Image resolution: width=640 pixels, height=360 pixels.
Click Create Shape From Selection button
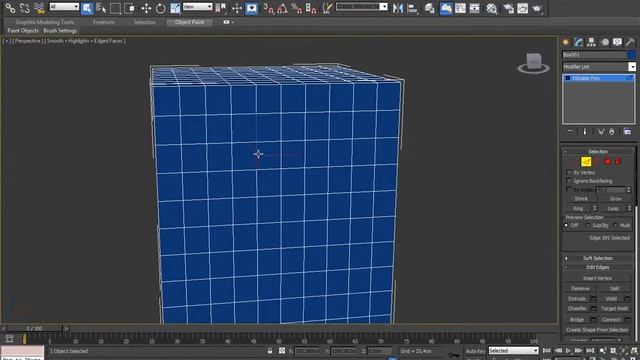pyautogui.click(x=597, y=330)
